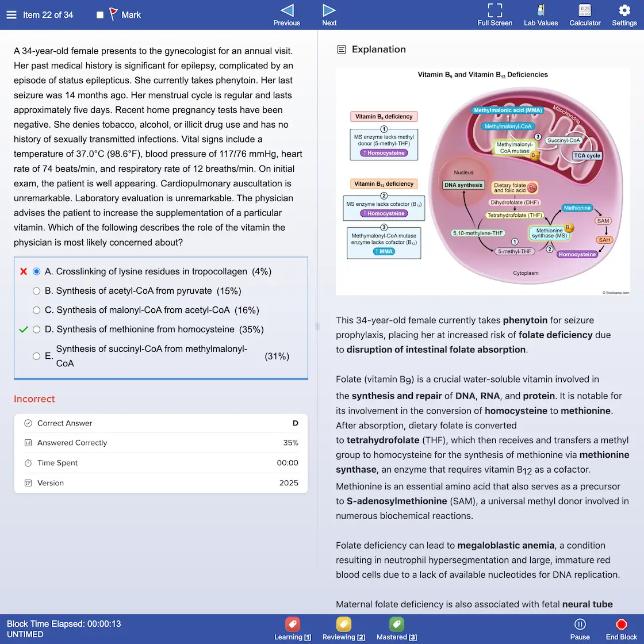
Task: Click the green checkmark beside answer D
Action: click(x=24, y=329)
